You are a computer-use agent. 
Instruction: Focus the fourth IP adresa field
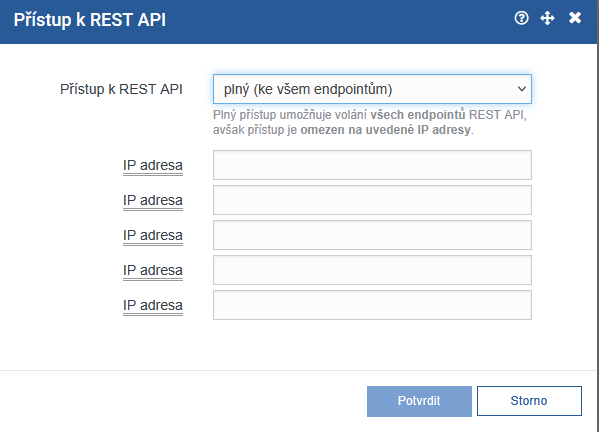coord(372,270)
